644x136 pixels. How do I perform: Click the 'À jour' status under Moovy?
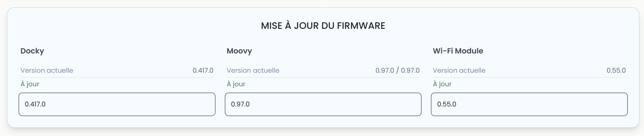pos(236,84)
